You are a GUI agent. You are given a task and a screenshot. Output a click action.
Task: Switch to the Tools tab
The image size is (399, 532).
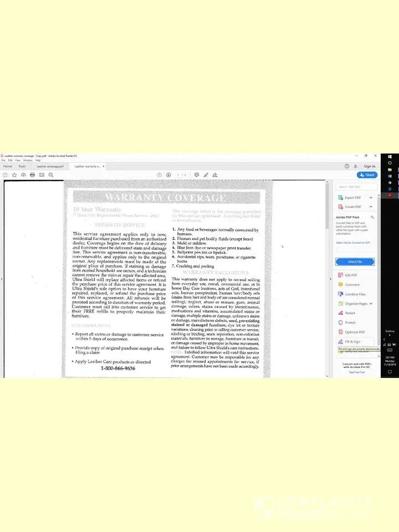tap(22, 166)
